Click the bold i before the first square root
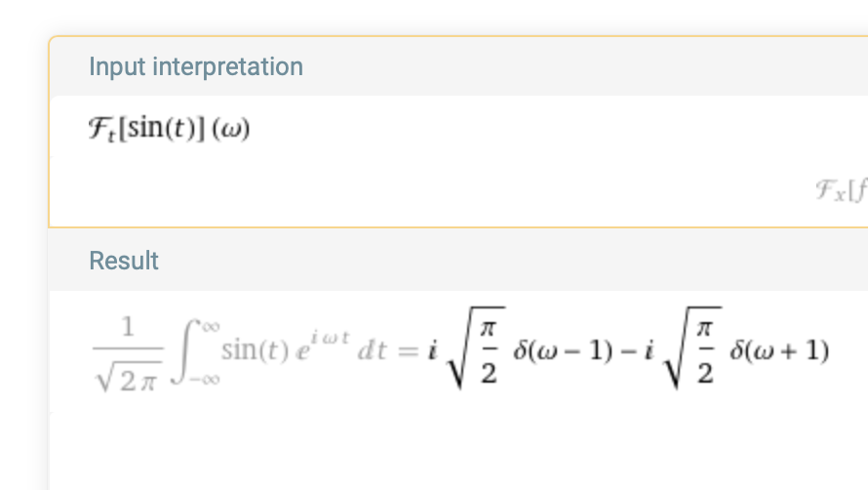The height and width of the screenshot is (490, 868). click(432, 350)
